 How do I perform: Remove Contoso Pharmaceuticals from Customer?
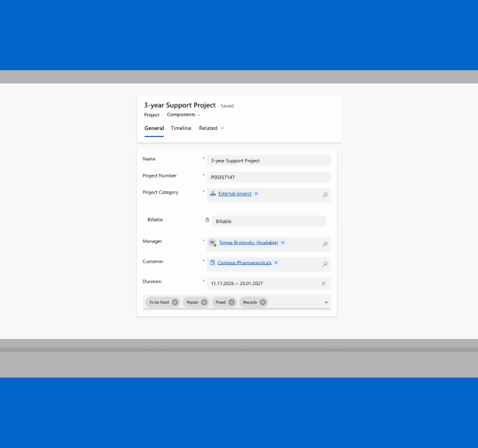pyautogui.click(x=276, y=263)
